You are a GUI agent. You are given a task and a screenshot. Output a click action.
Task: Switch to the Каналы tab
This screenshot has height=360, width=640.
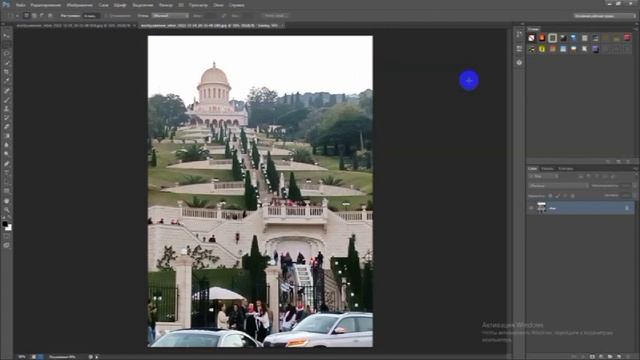547,169
